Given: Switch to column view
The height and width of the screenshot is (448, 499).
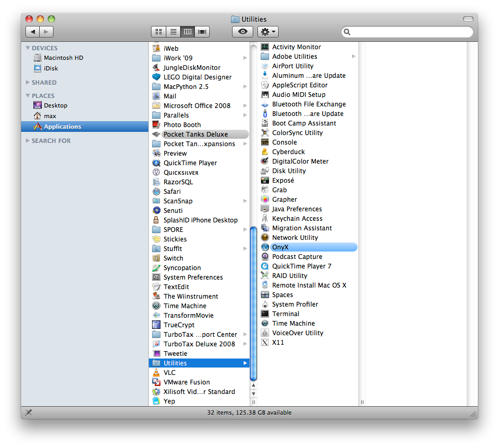Looking at the screenshot, I should (188, 32).
